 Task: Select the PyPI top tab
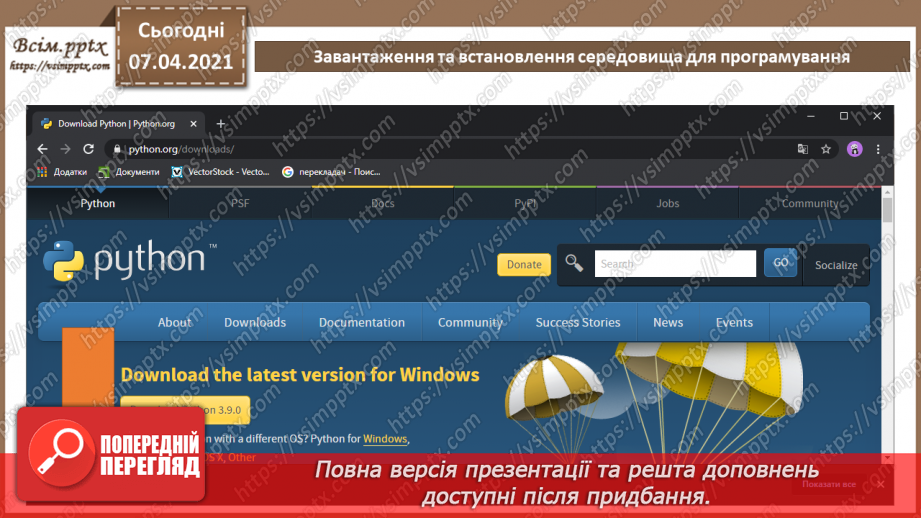525,203
